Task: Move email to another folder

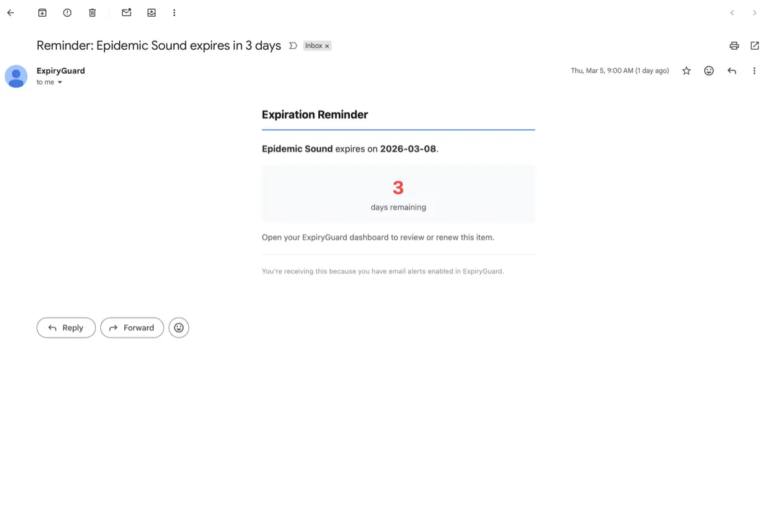Action: point(151,13)
